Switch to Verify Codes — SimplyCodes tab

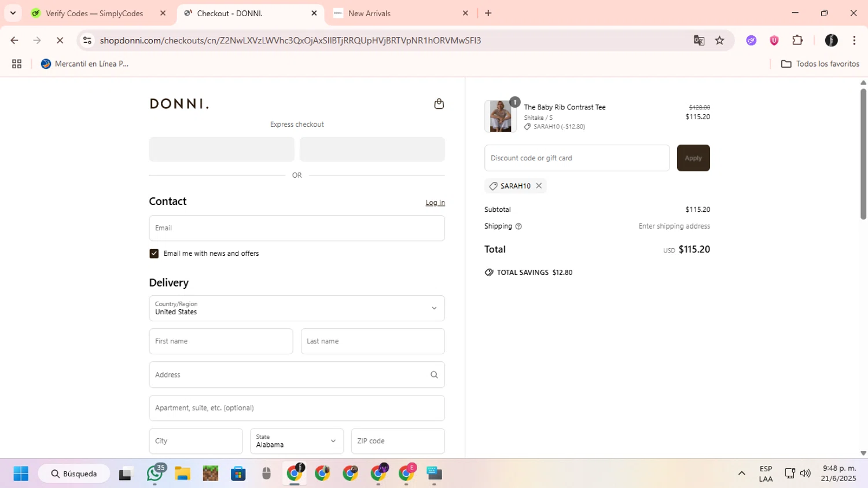pyautogui.click(x=94, y=13)
